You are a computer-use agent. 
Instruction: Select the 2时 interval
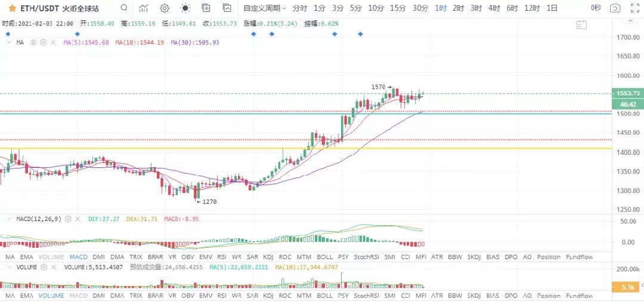(459, 8)
